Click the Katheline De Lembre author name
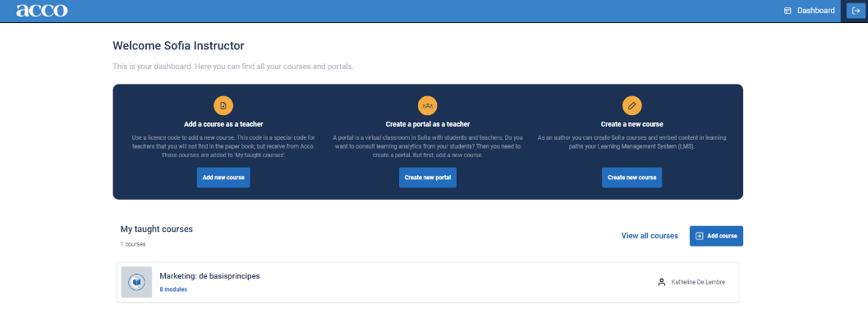The height and width of the screenshot is (314, 868). coord(697,283)
